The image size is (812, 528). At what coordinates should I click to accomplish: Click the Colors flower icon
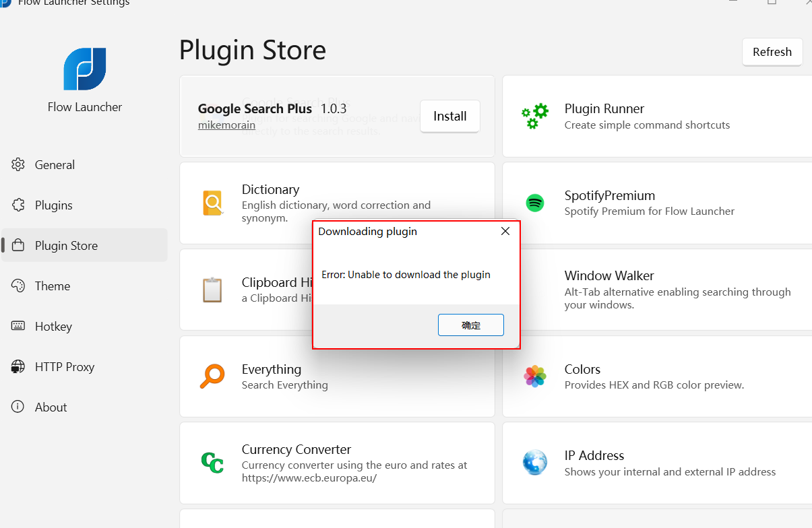pyautogui.click(x=535, y=376)
